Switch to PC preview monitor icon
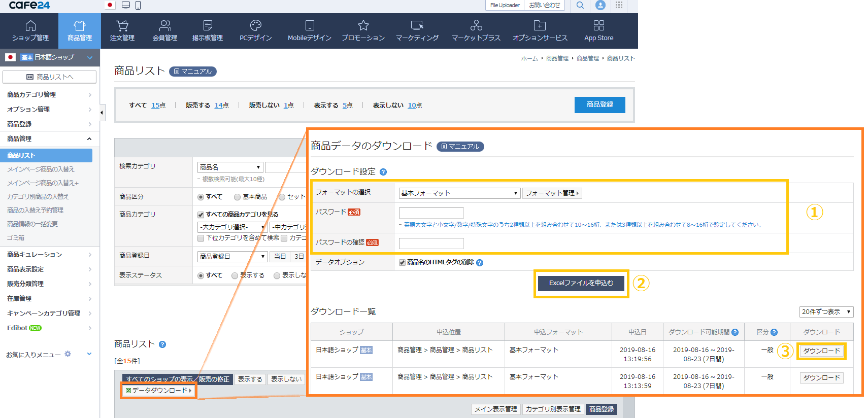868x418 pixels. click(126, 5)
